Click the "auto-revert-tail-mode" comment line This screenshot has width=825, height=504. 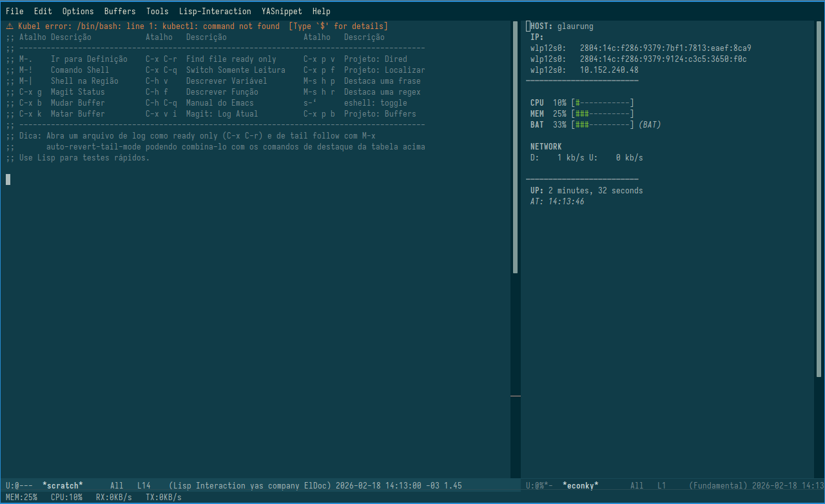click(x=215, y=147)
